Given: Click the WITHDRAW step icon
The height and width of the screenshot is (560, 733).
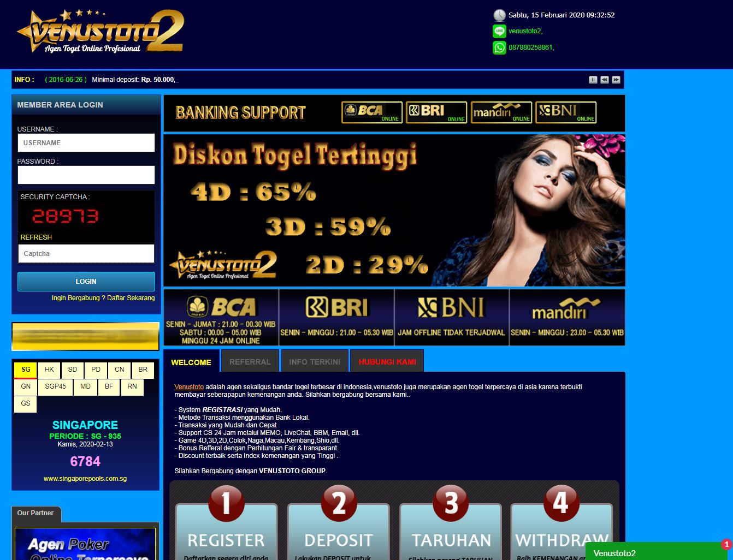Looking at the screenshot, I should point(561,503).
